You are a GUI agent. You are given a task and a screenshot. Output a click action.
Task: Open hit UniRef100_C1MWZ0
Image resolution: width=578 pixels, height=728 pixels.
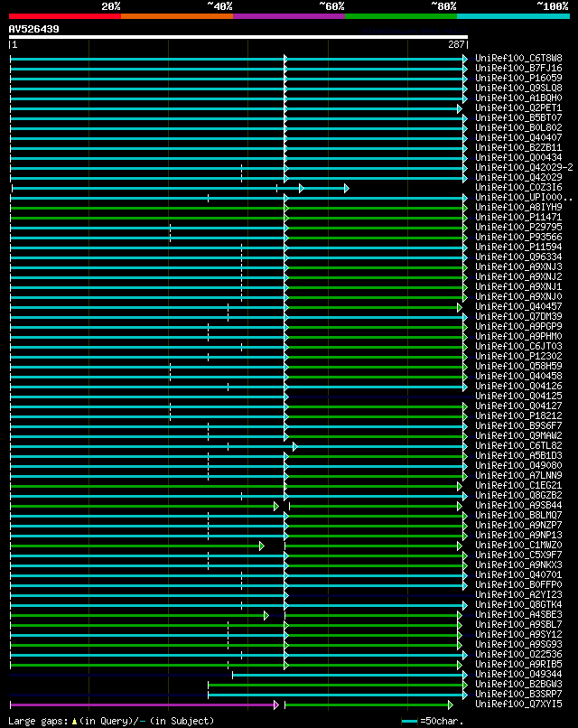(518, 545)
